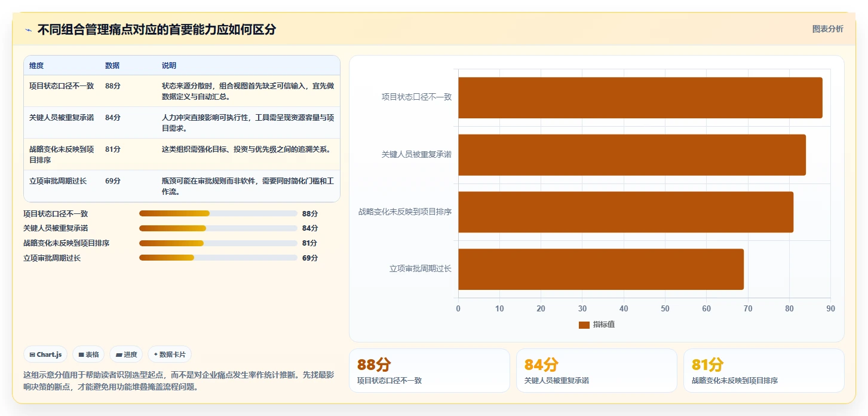Click the description starting 瓶颈可能在审批规则

pyautogui.click(x=248, y=186)
